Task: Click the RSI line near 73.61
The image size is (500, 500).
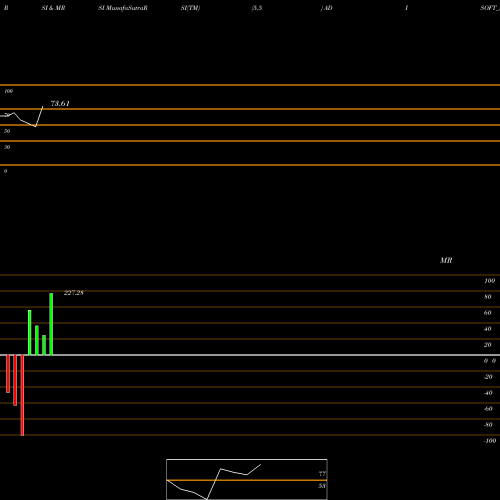Action: 39,116
